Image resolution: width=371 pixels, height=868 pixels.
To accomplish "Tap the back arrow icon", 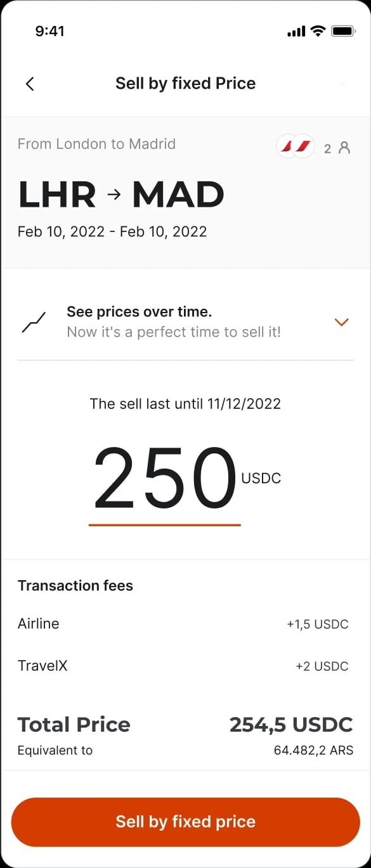I will tap(30, 83).
